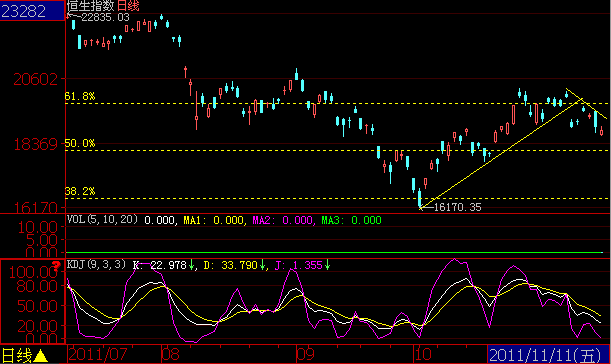Click the MA2: 0.000 volume value
Image resolution: width=611 pixels, height=364 pixels.
[x=283, y=221]
